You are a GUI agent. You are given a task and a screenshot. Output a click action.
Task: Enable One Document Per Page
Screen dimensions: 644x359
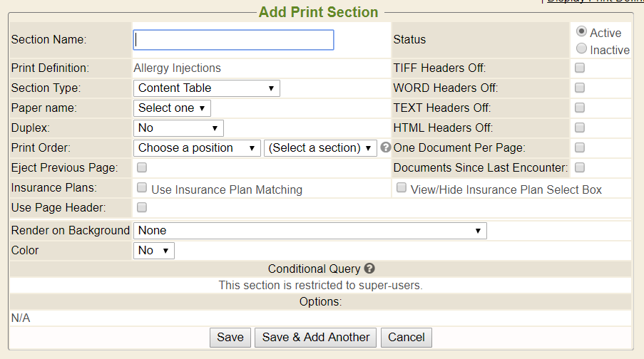(580, 147)
